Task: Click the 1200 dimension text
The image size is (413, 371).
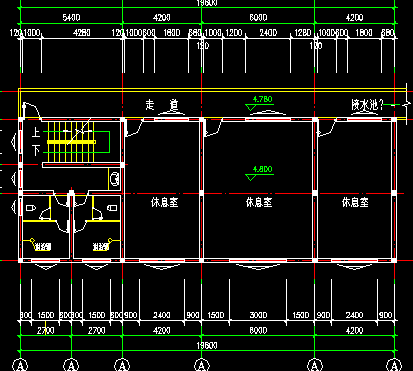Action: pos(234,33)
